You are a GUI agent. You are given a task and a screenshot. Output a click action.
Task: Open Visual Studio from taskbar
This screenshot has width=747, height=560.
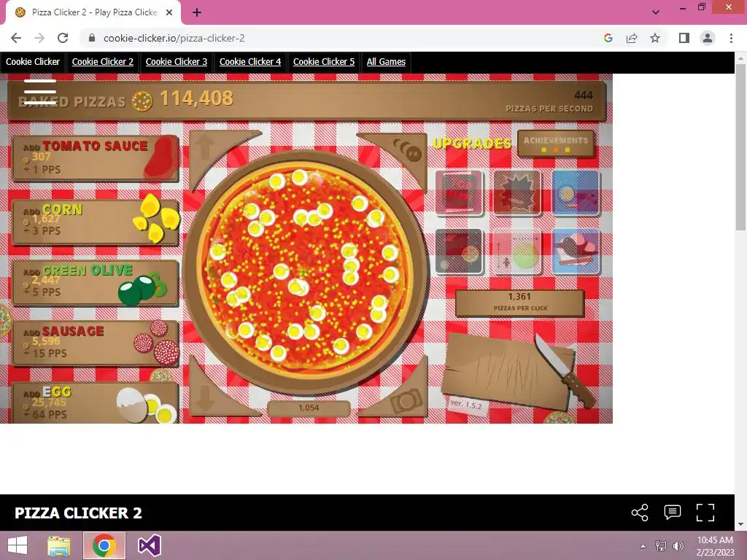149,545
